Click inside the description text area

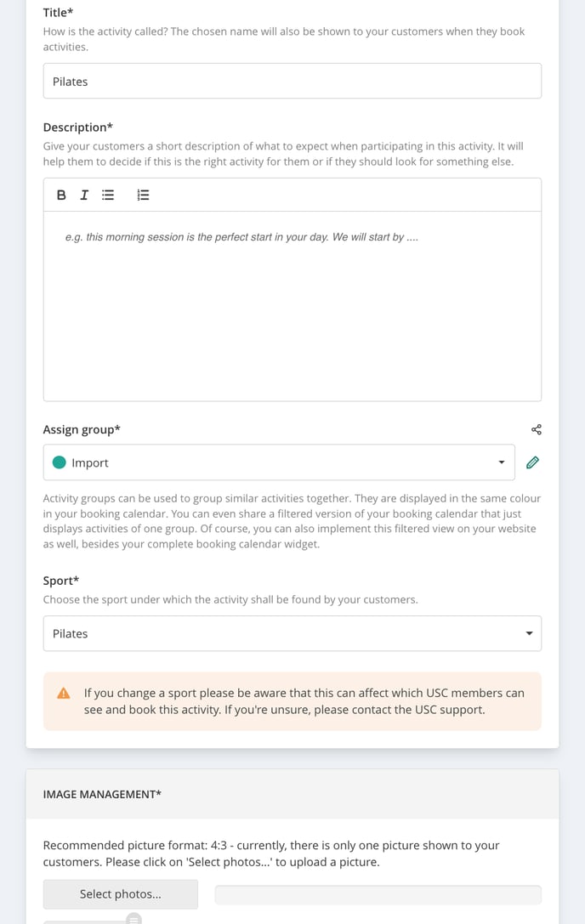pyautogui.click(x=292, y=306)
